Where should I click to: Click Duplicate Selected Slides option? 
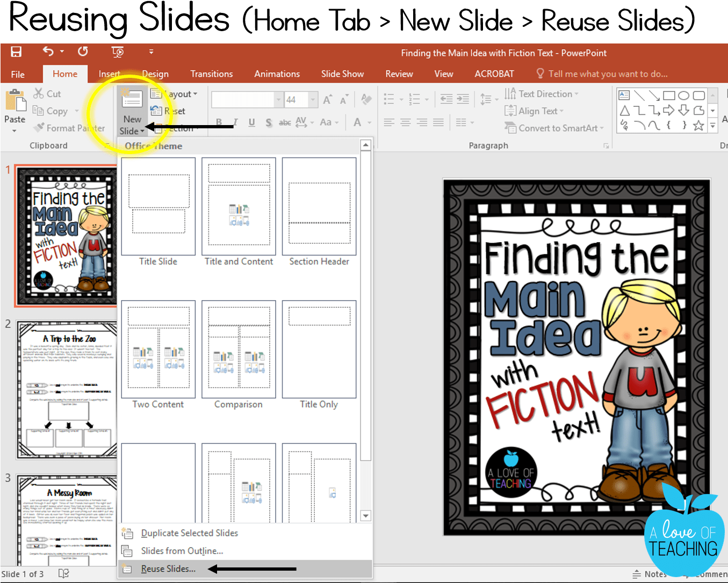pyautogui.click(x=189, y=533)
